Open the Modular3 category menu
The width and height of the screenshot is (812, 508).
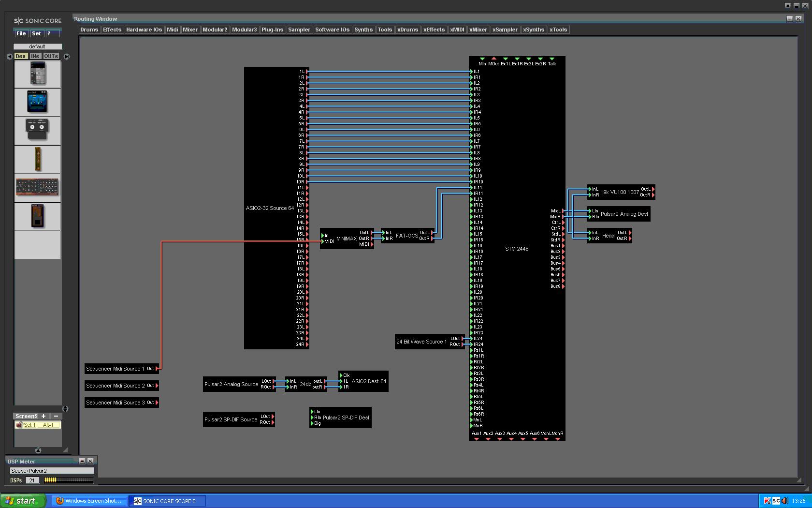(x=245, y=30)
